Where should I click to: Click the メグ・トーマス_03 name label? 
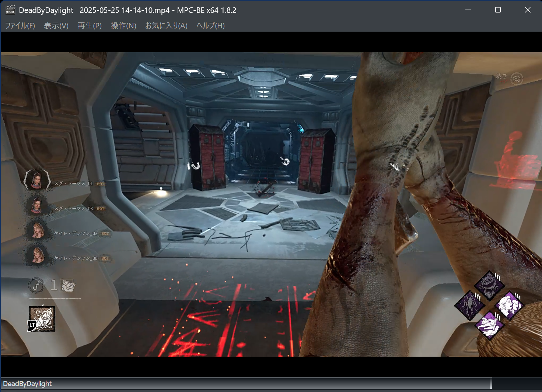point(74,208)
